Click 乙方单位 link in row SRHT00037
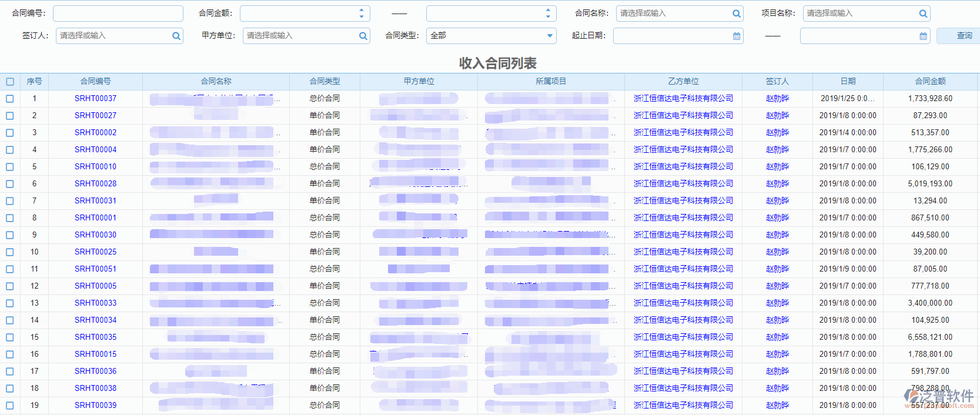This screenshot has height=415, width=980. coord(683,99)
